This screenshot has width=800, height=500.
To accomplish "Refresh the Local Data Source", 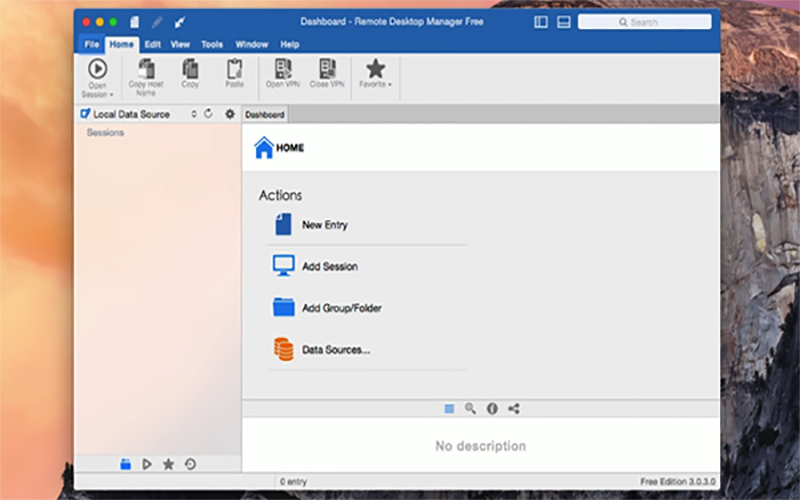I will [208, 114].
